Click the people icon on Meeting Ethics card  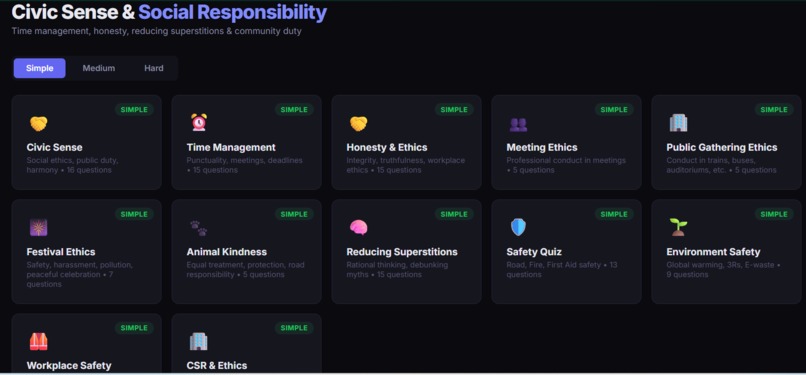point(518,124)
